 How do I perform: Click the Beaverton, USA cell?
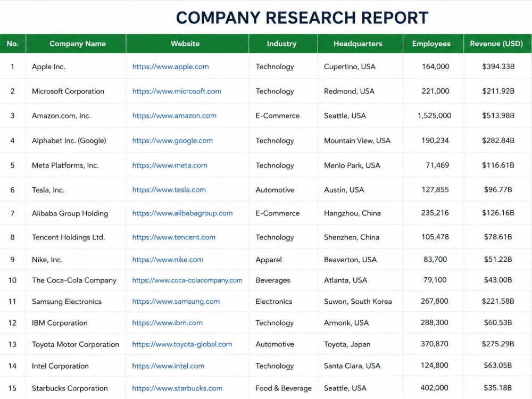360,260
